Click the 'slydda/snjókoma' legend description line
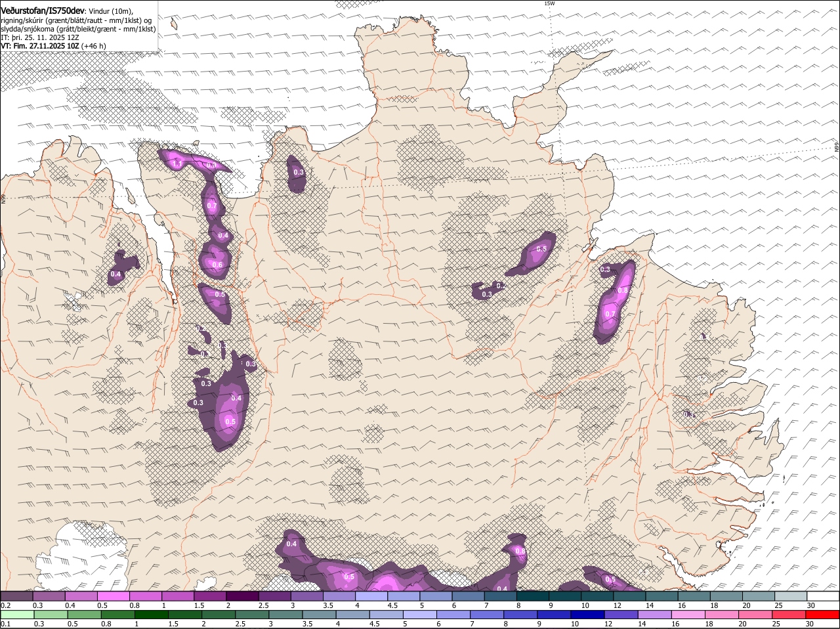 point(78,29)
